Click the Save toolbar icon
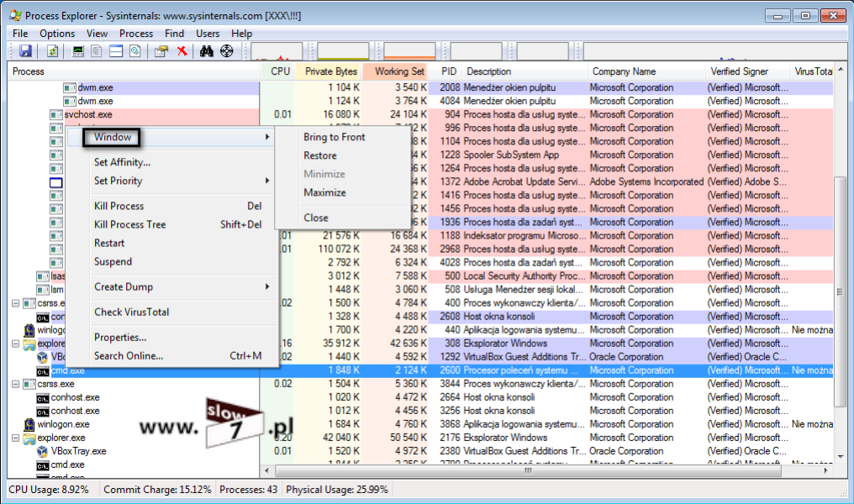Viewport: 854px width, 504px height. (25, 51)
